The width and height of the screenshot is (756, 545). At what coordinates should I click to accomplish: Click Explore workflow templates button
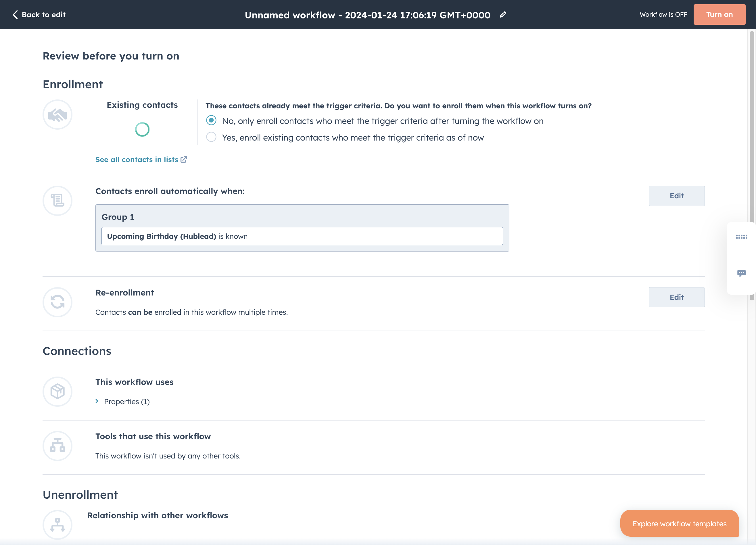[679, 523]
